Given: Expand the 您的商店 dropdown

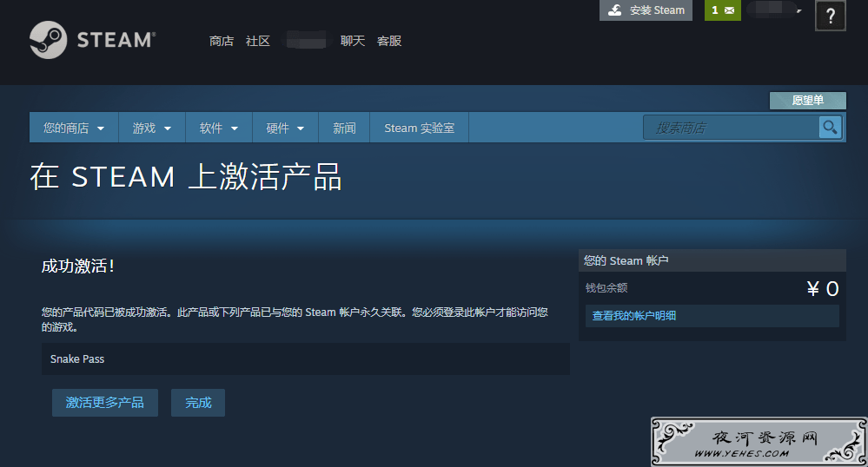Looking at the screenshot, I should 74,128.
